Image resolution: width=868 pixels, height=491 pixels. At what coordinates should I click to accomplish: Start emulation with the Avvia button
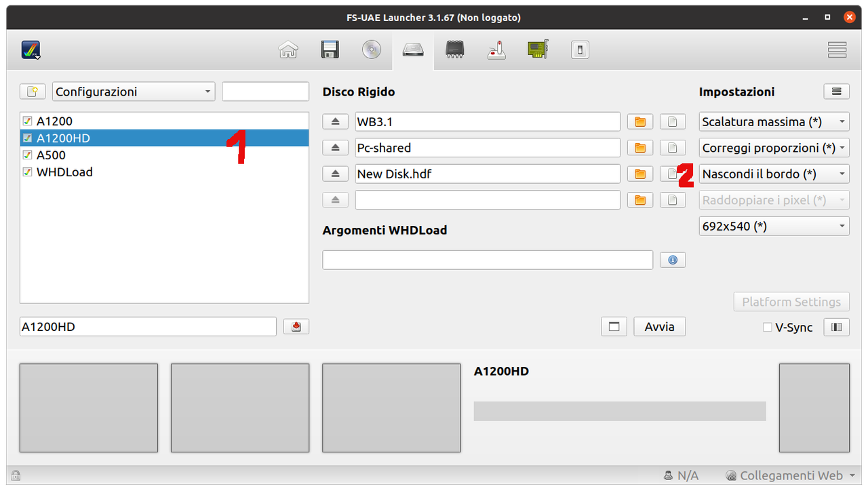coord(660,327)
